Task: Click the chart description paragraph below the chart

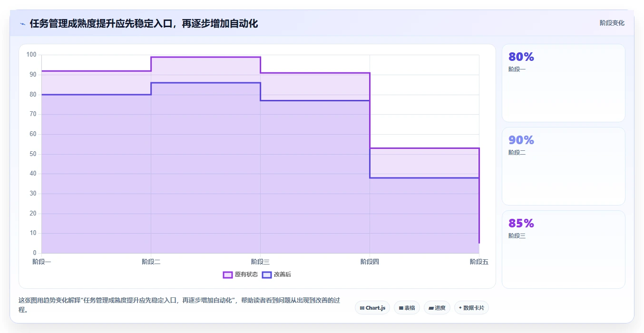Action: (179, 305)
